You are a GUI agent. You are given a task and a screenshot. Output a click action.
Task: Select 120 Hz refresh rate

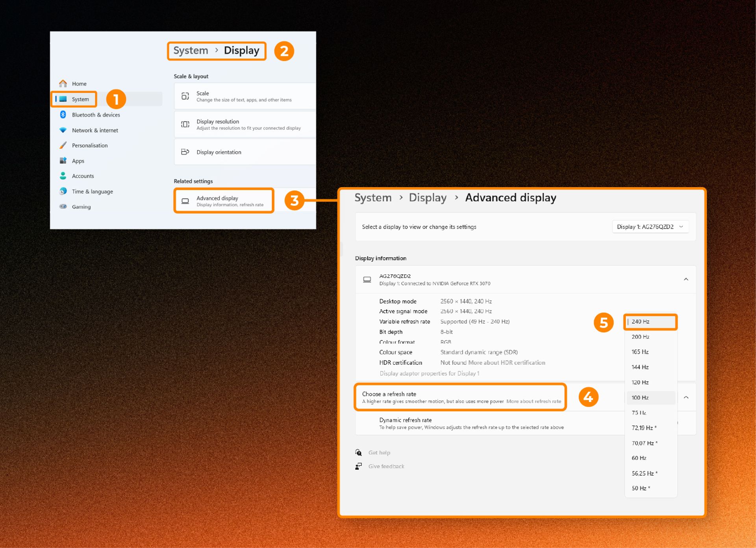point(650,382)
